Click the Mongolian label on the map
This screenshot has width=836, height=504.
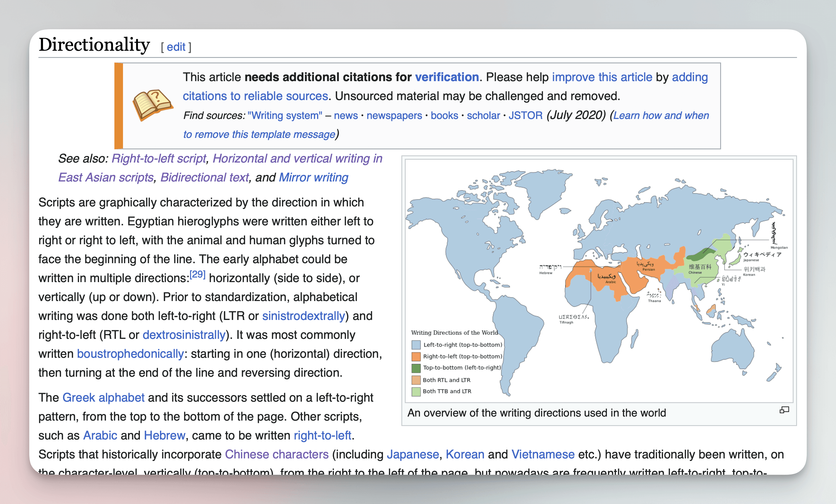coord(779,247)
